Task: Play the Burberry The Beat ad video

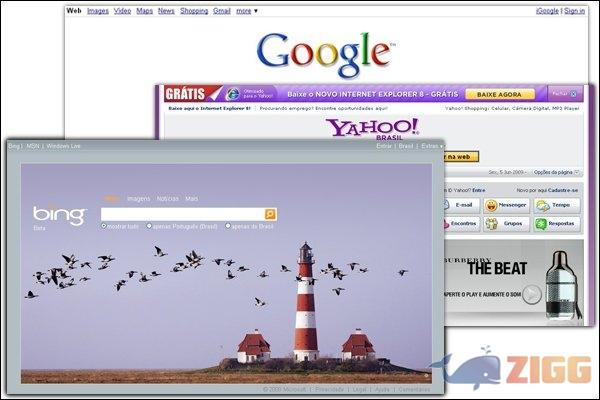Action: click(532, 294)
